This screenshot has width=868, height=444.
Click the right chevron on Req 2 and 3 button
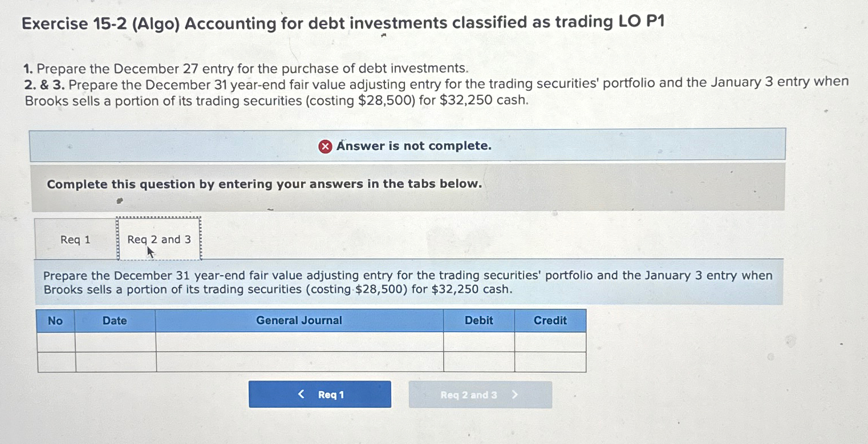[513, 394]
